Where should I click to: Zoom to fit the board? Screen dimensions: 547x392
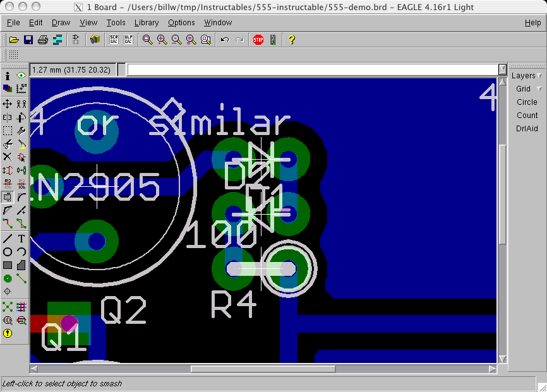point(147,40)
